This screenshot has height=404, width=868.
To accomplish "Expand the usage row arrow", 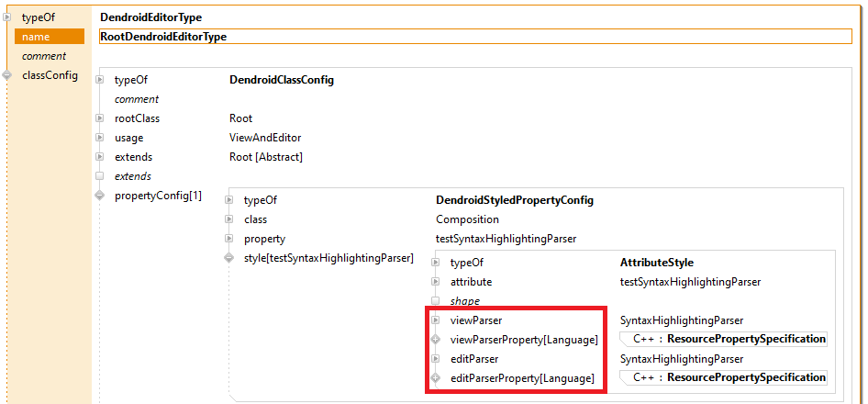I will [x=100, y=138].
